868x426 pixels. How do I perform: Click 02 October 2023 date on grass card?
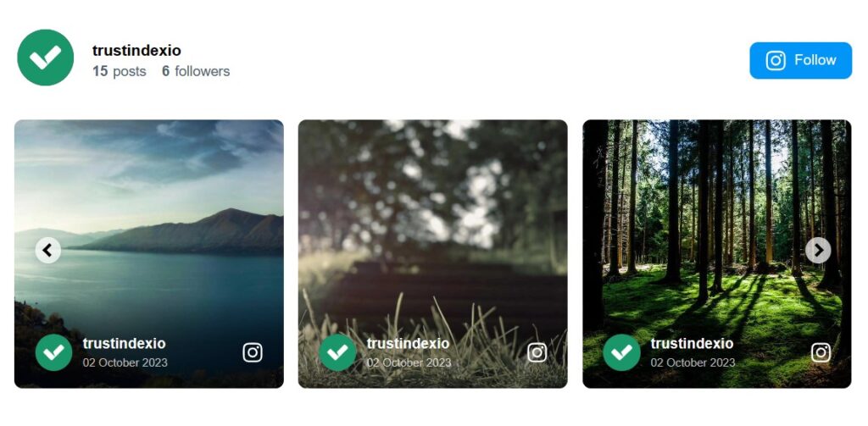pyautogui.click(x=409, y=363)
